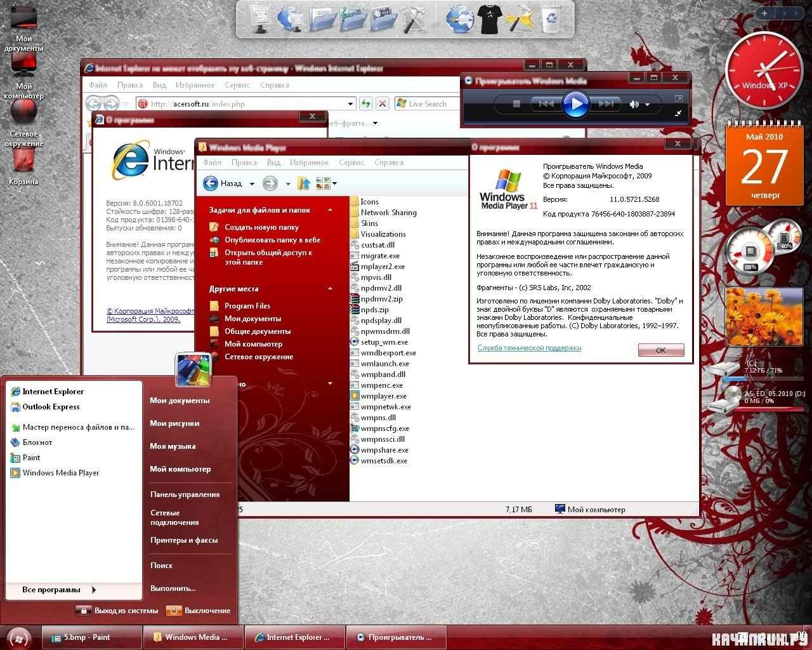The height and width of the screenshot is (650, 812).
Task: Click the IE refresh button
Action: click(366, 104)
